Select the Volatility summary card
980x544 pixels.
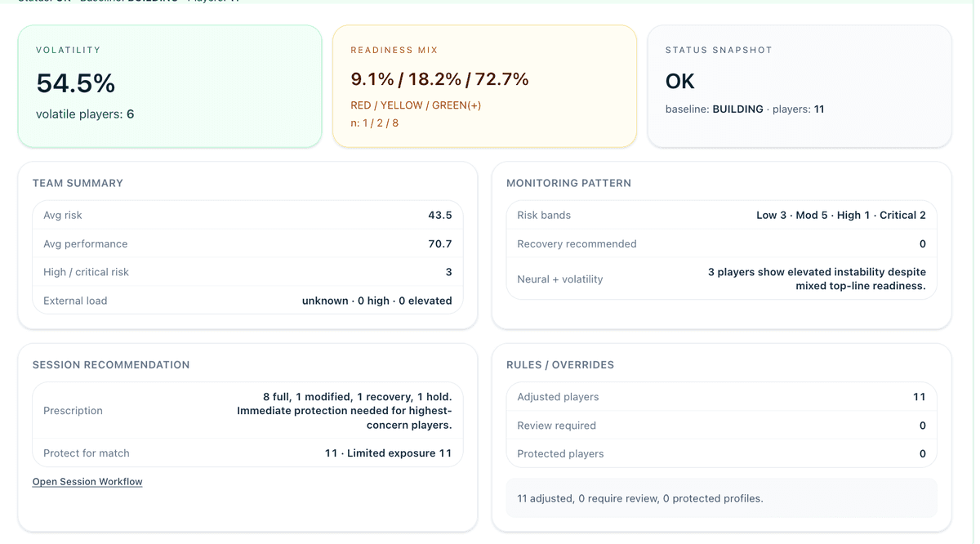pyautogui.click(x=169, y=86)
